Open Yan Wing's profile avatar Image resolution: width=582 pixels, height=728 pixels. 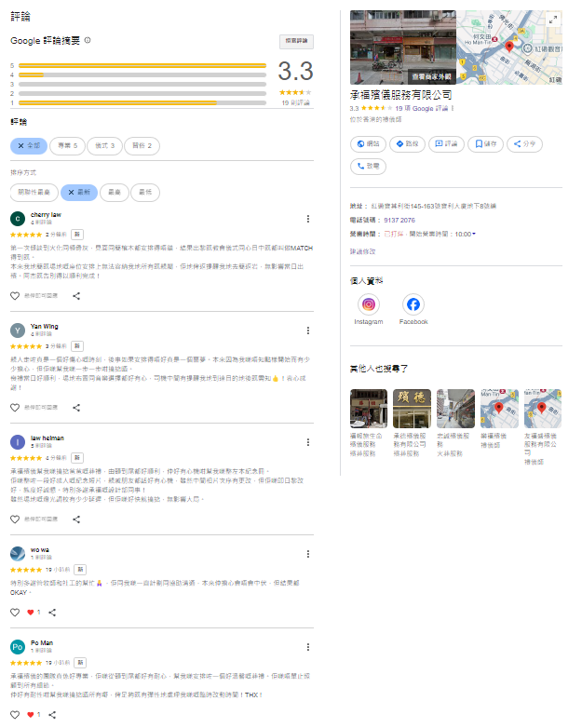pyautogui.click(x=18, y=330)
